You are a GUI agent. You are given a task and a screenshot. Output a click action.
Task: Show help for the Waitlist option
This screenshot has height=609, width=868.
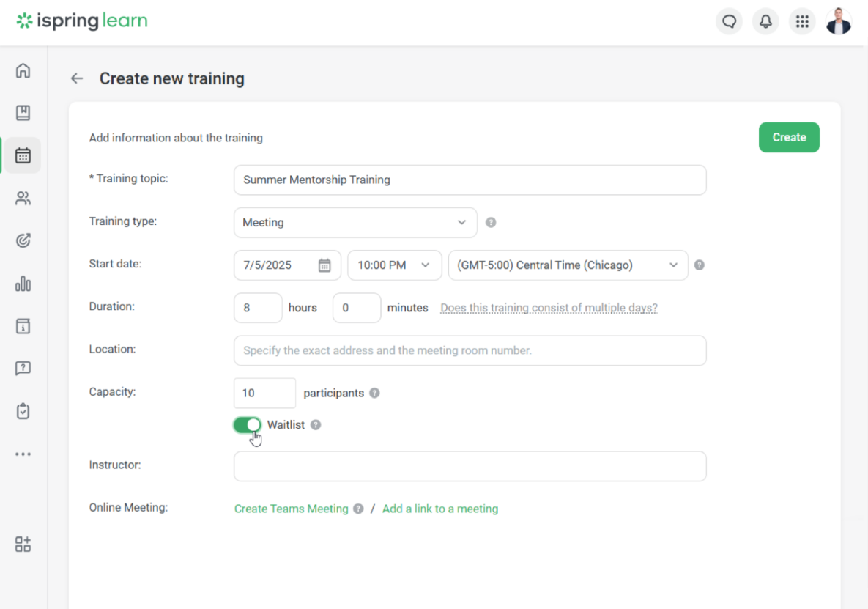point(316,425)
